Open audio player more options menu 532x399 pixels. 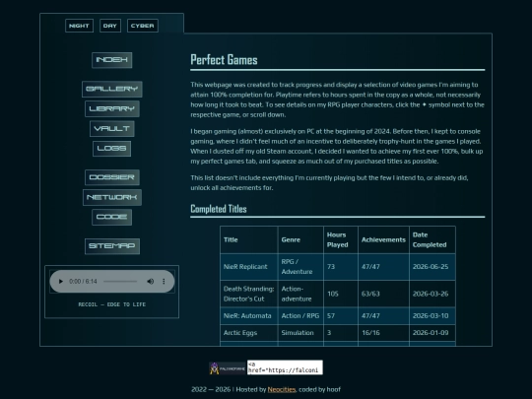164,281
